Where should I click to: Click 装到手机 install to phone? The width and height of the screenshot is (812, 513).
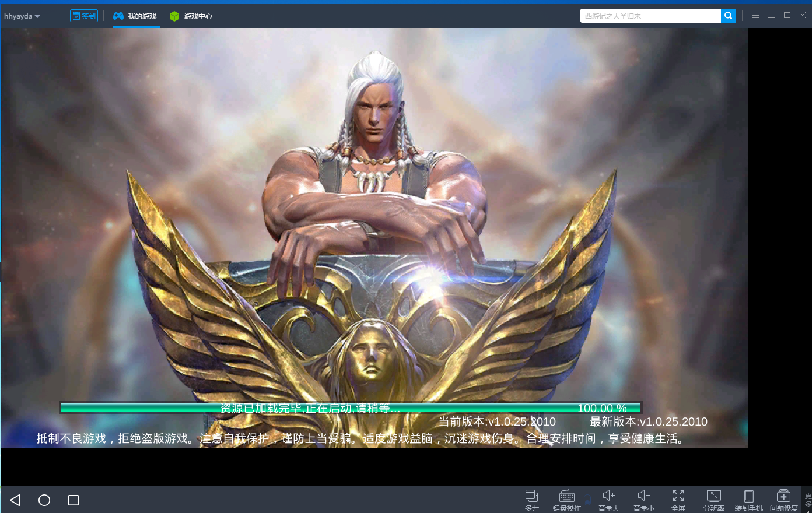[749, 500]
